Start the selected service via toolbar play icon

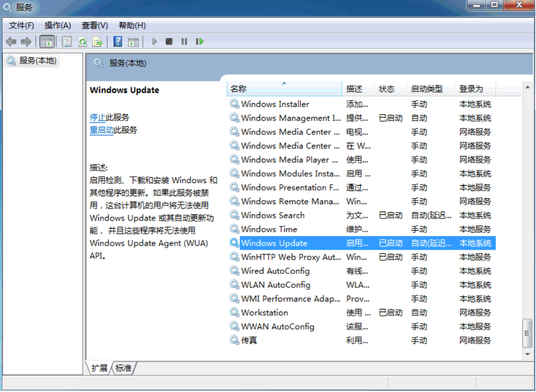pos(154,41)
